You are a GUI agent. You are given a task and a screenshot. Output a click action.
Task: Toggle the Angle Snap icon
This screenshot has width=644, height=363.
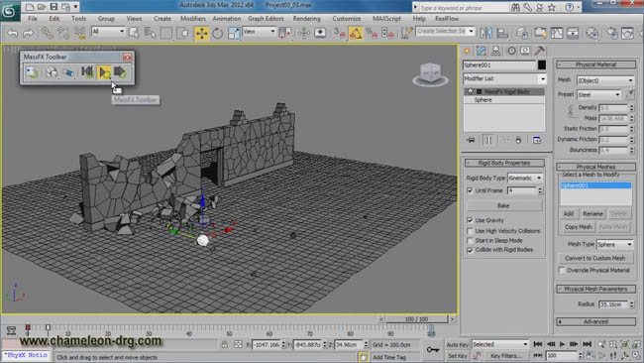[x=356, y=34]
